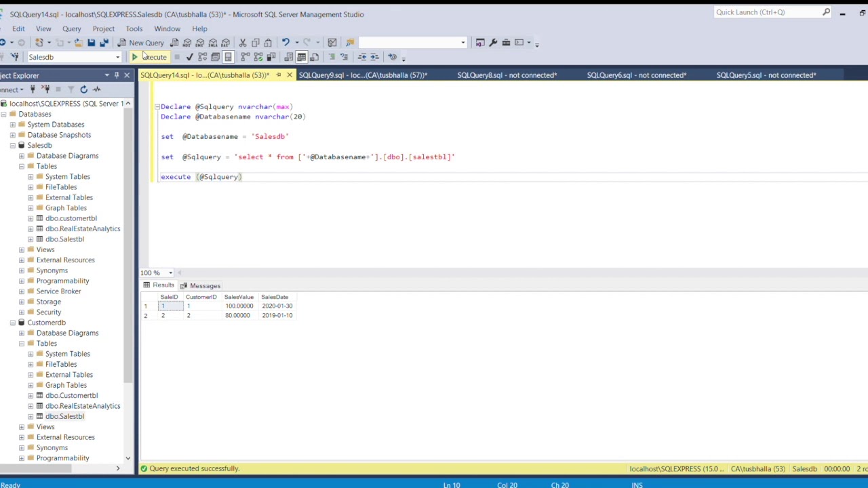
Task: Collapse the first Declare code block
Action: click(x=157, y=106)
